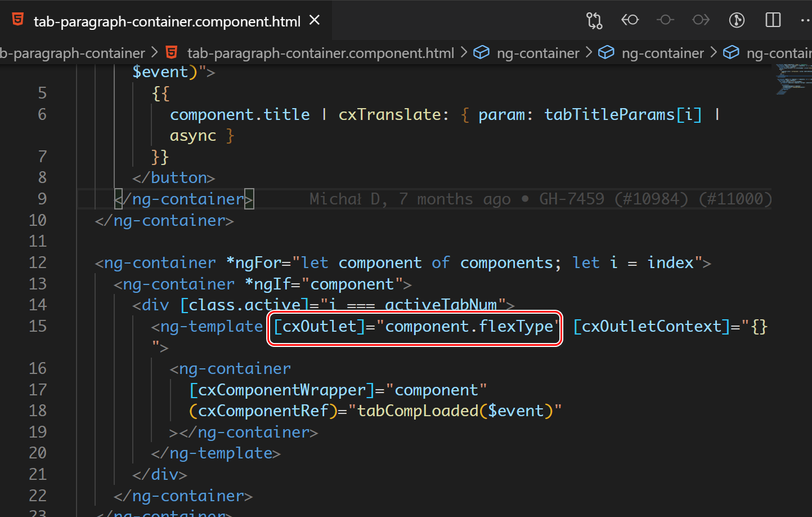The height and width of the screenshot is (517, 812).
Task: Open the compare changes icon
Action: click(x=594, y=20)
